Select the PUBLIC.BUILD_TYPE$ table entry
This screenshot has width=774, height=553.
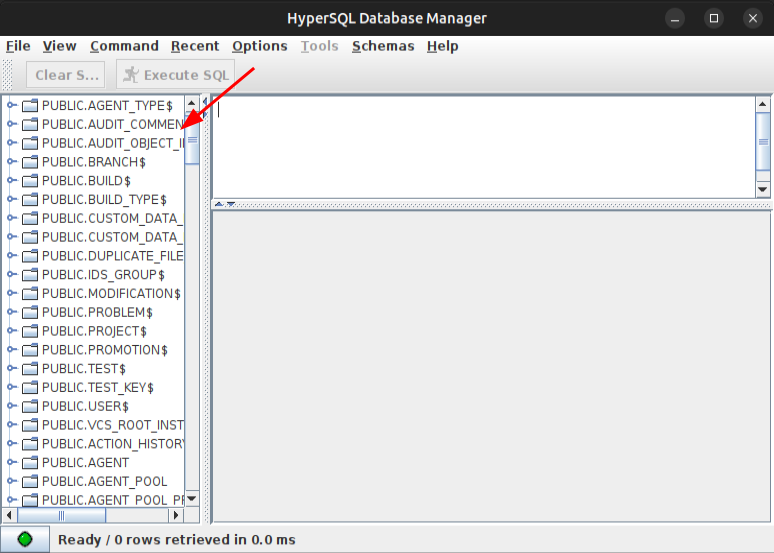click(x=104, y=200)
